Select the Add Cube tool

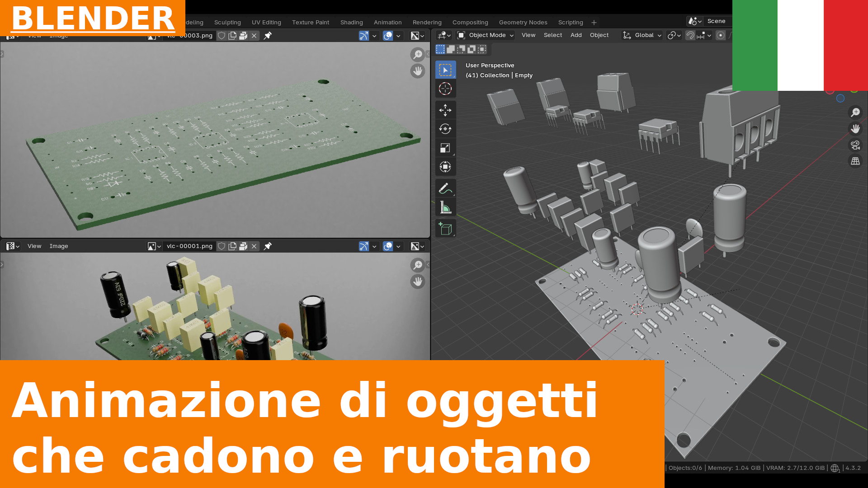pos(445,228)
